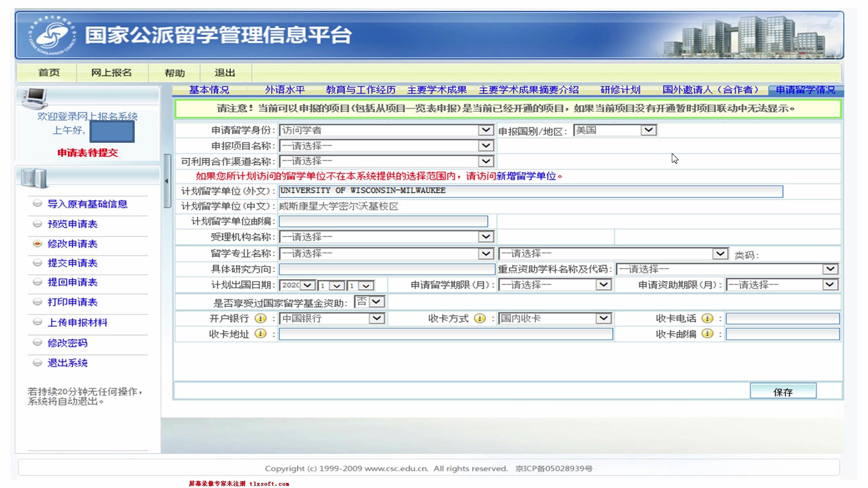This screenshot has width=868, height=488.
Task: Switch to the 申请留学情况 tab
Action: (806, 90)
